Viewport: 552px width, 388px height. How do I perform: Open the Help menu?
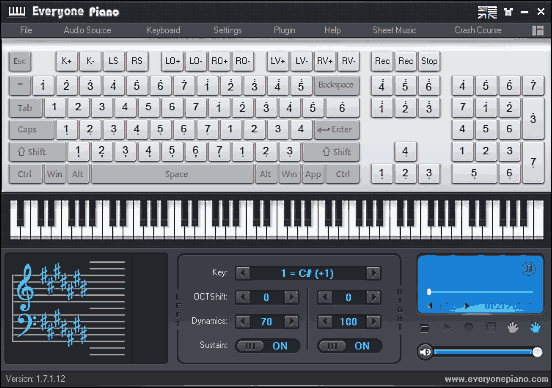[x=332, y=30]
